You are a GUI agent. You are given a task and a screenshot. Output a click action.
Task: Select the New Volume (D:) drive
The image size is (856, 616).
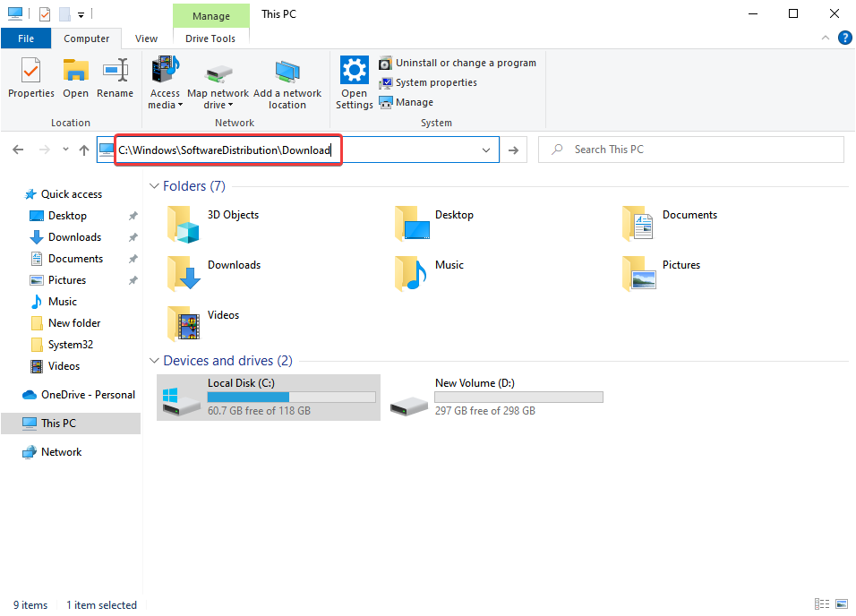[497, 398]
